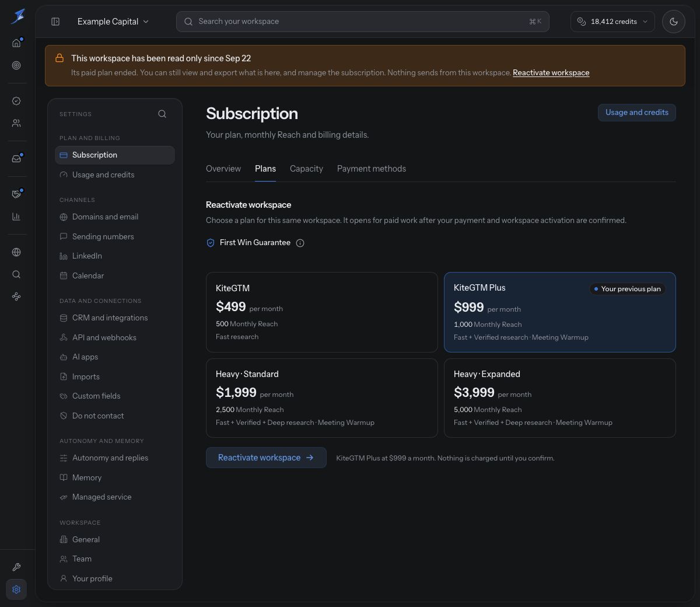
Task: Show First Win Guarantee info icon
Action: [300, 243]
